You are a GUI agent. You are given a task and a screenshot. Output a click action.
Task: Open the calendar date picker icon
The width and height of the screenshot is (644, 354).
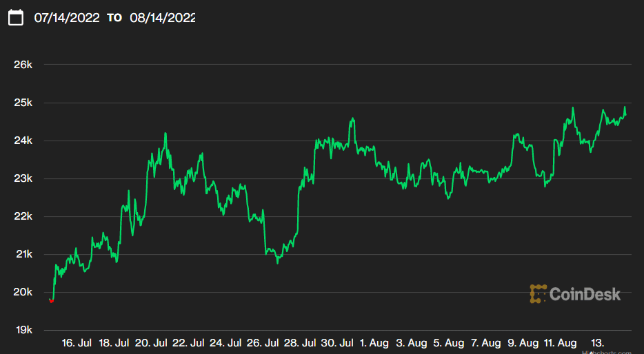(x=16, y=18)
